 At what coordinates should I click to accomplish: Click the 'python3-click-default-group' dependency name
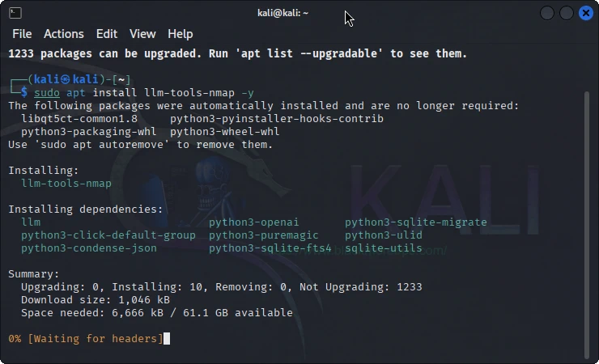point(108,235)
